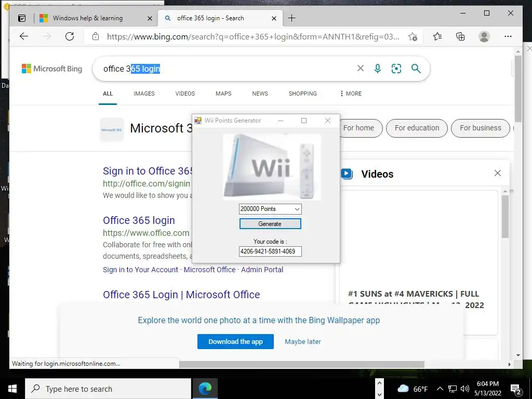This screenshot has height=399, width=532.
Task: Click the Videos panel play icon
Action: pyautogui.click(x=347, y=174)
